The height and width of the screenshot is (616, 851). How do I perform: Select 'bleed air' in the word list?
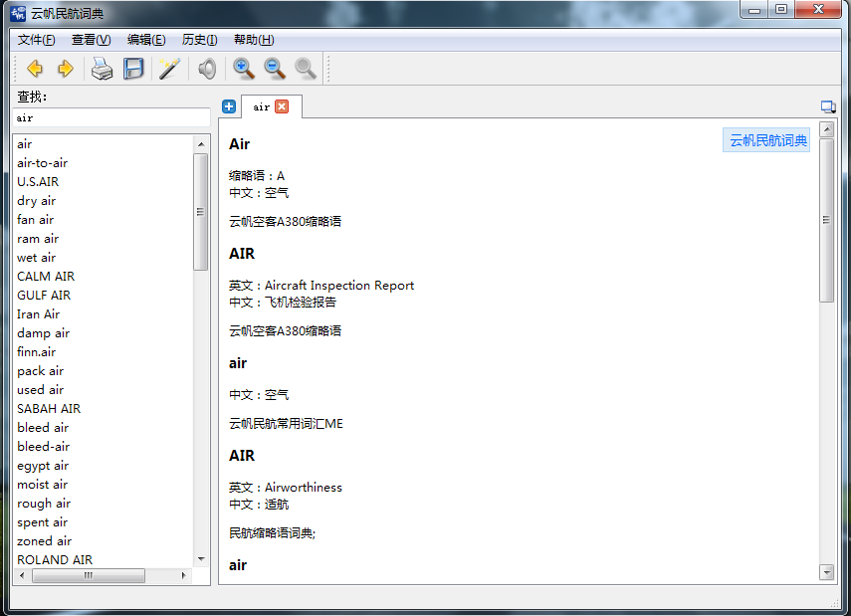click(x=104, y=428)
